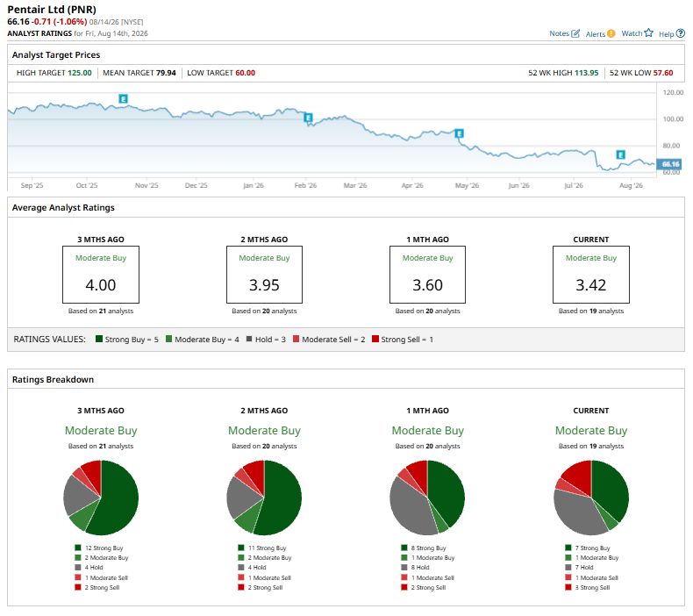693x616 pixels.
Task: Click '8 Hold' legend entry
Action: coord(416,568)
